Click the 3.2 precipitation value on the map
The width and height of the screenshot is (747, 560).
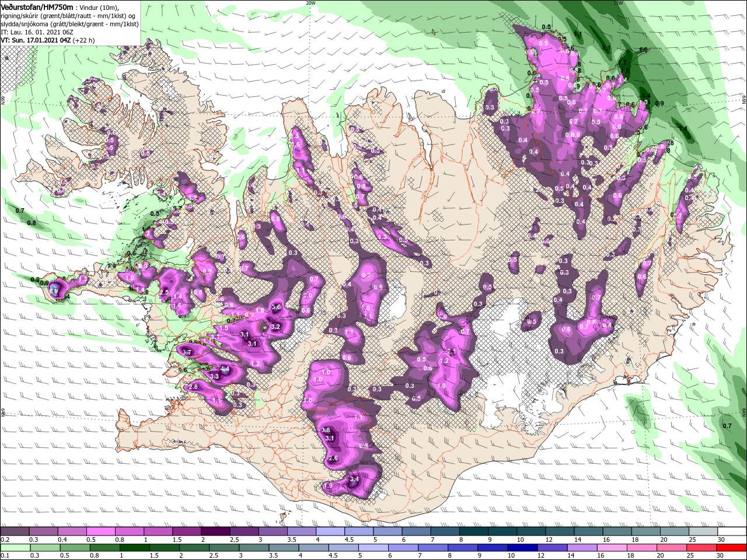pos(276,326)
